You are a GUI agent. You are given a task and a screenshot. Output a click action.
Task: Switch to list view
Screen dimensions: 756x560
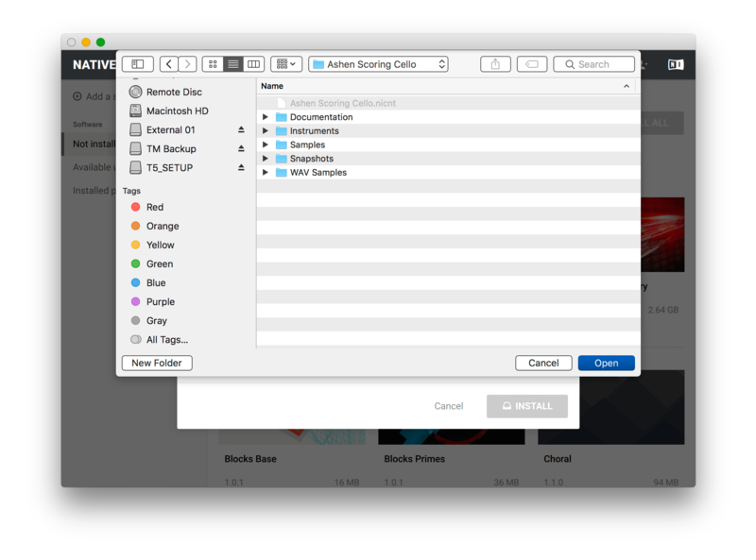(232, 64)
